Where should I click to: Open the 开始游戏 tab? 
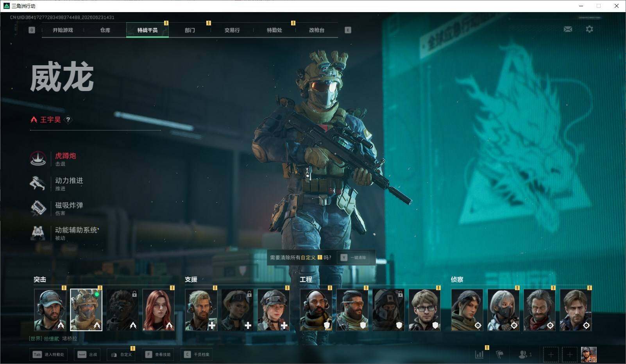[x=63, y=30]
